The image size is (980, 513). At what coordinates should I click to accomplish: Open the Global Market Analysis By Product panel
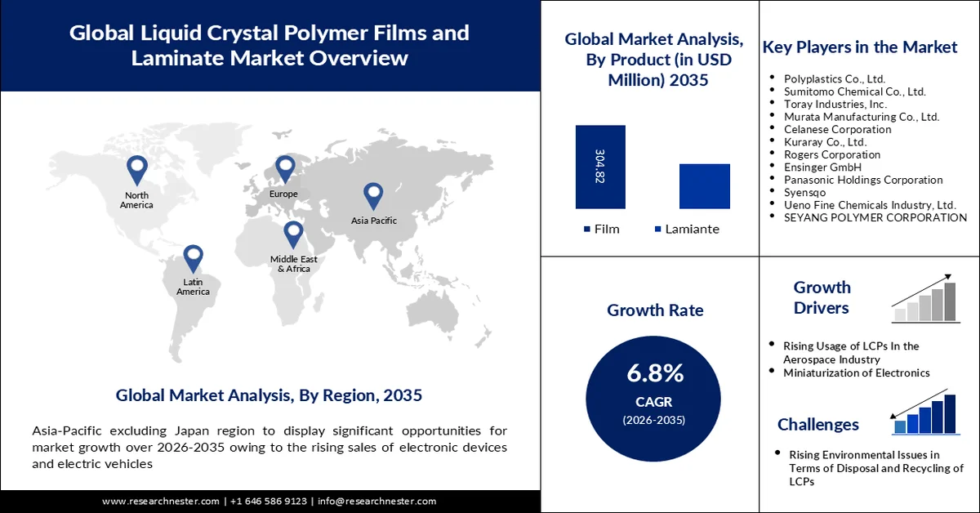pyautogui.click(x=653, y=59)
